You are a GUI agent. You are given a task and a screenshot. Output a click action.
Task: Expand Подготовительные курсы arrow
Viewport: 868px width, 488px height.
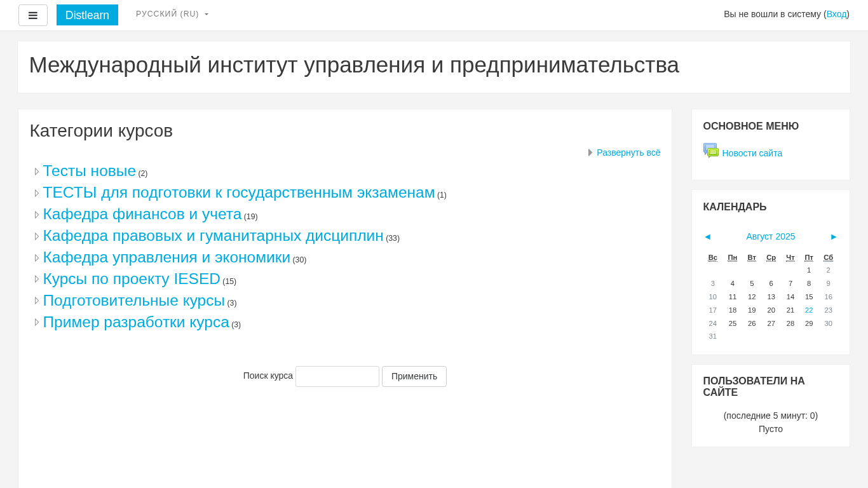click(37, 301)
